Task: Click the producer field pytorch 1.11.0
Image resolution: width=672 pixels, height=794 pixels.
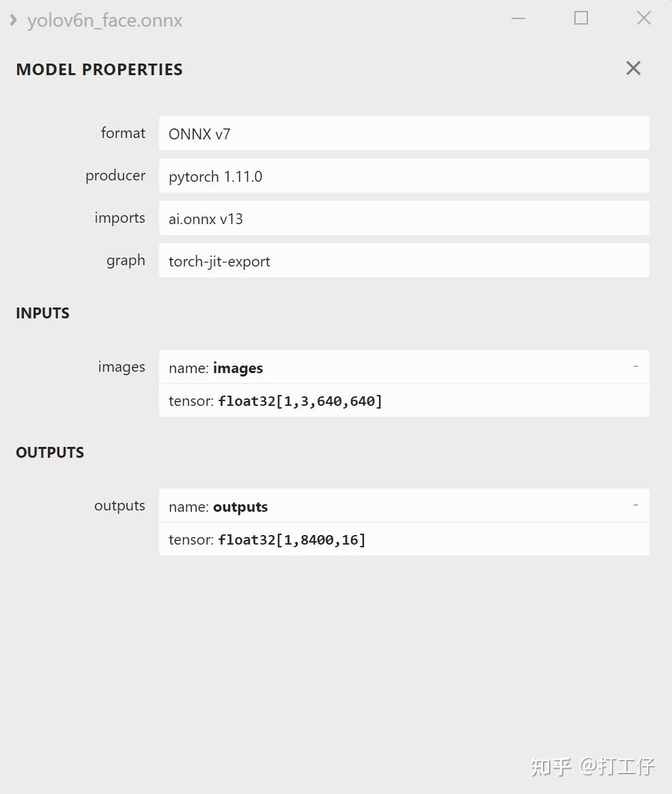Action: pos(404,176)
